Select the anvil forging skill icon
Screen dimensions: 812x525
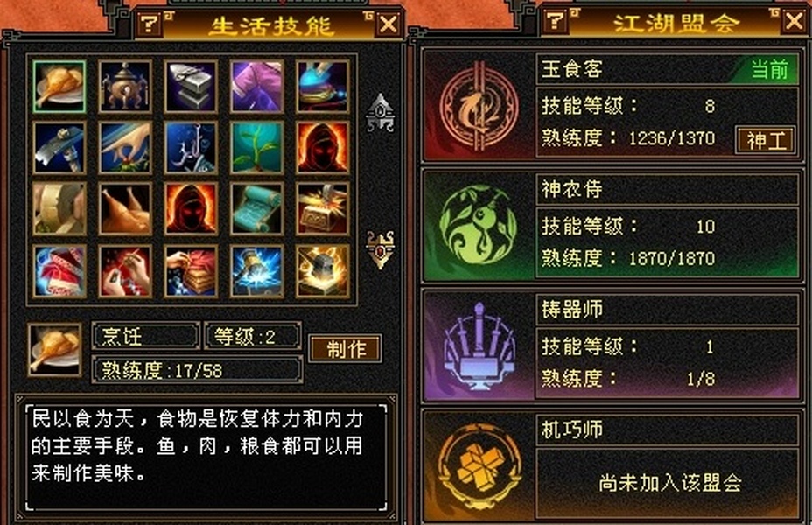click(191, 87)
